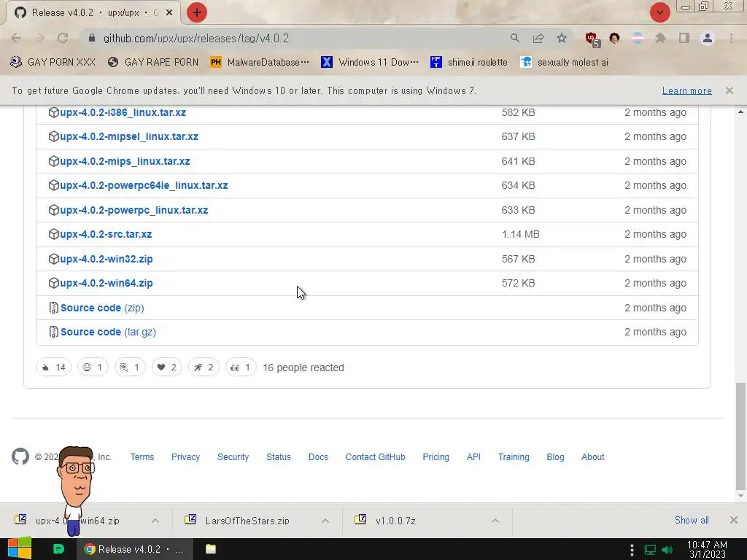Image resolution: width=747 pixels, height=560 pixels.
Task: Open the Windows Start button
Action: 20,548
